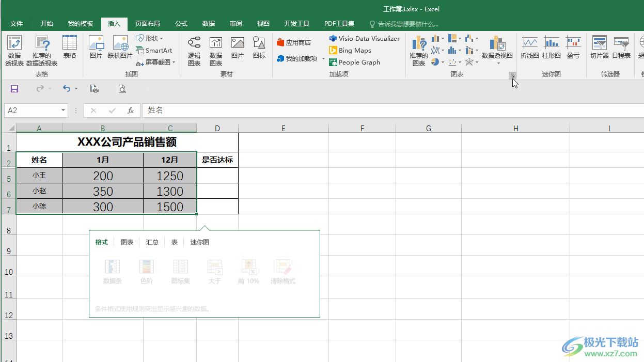Screen dimensions: 644x362
Task: Switch to the Home (开始) tab
Action: pyautogui.click(x=47, y=24)
